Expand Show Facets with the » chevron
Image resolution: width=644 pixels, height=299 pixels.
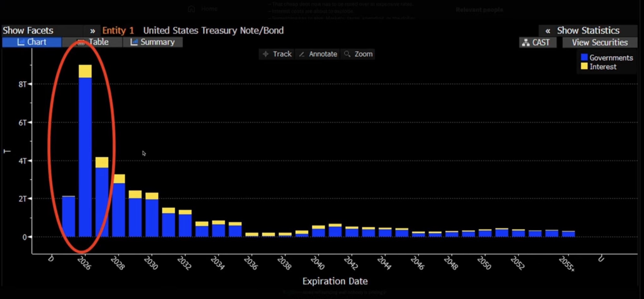coord(92,31)
